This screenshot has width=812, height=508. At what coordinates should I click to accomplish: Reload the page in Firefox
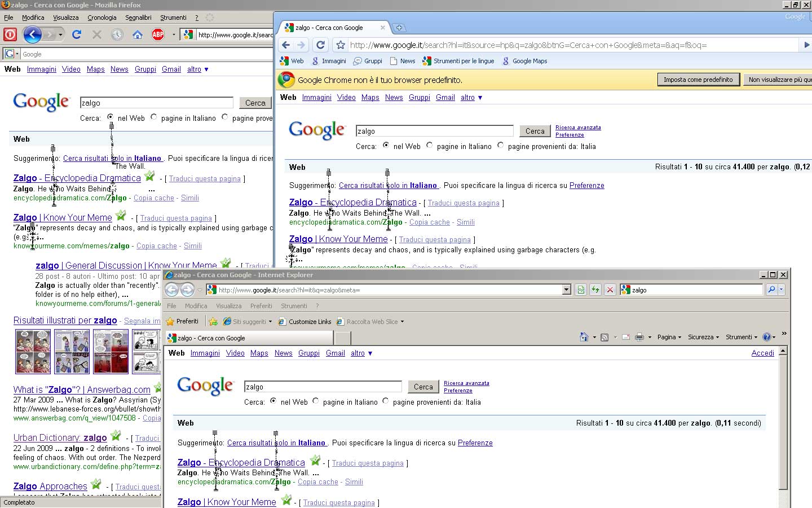[77, 34]
